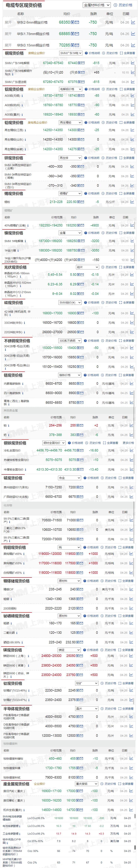138x868 pixels.
Task: Open the 300系不锈钢 dropdown
Action: (x=70, y=341)
